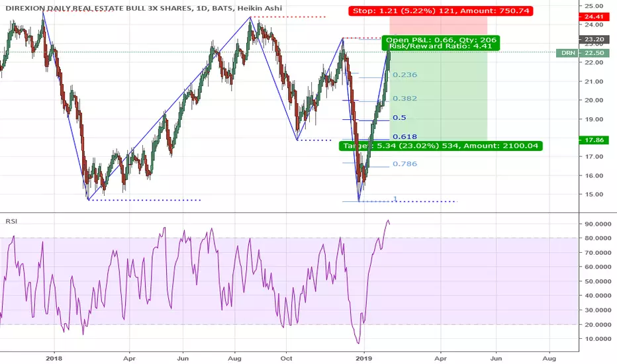Click the Jun label following 2019

[496, 359]
